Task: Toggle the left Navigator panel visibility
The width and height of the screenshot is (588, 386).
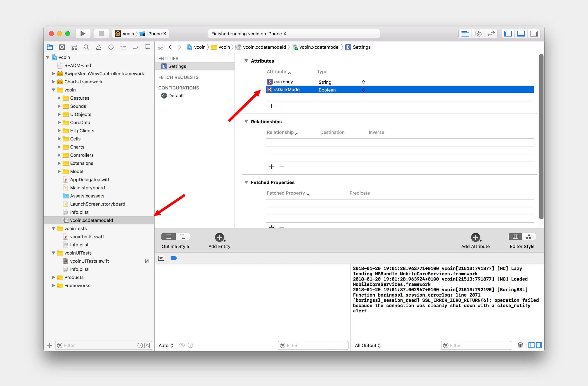Action: [x=508, y=34]
